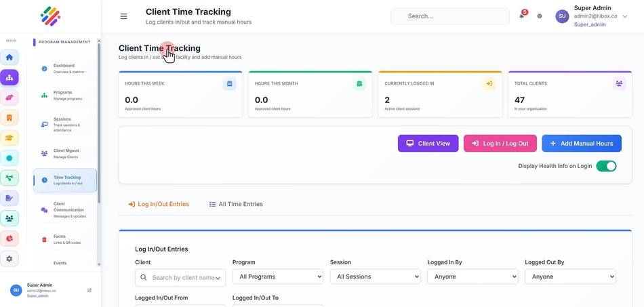This screenshot has height=307, width=644.
Task: Click the Total Clients users icon
Action: point(619,84)
